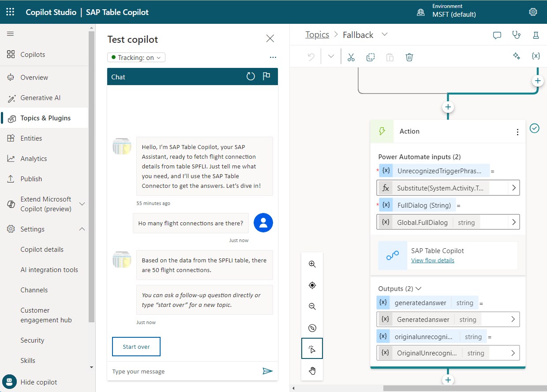Open Skills settings
Image resolution: width=547 pixels, height=392 pixels.
click(28, 361)
